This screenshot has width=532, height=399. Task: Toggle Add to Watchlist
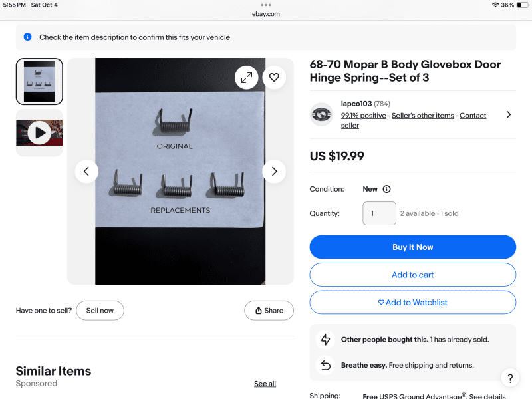coord(412,302)
